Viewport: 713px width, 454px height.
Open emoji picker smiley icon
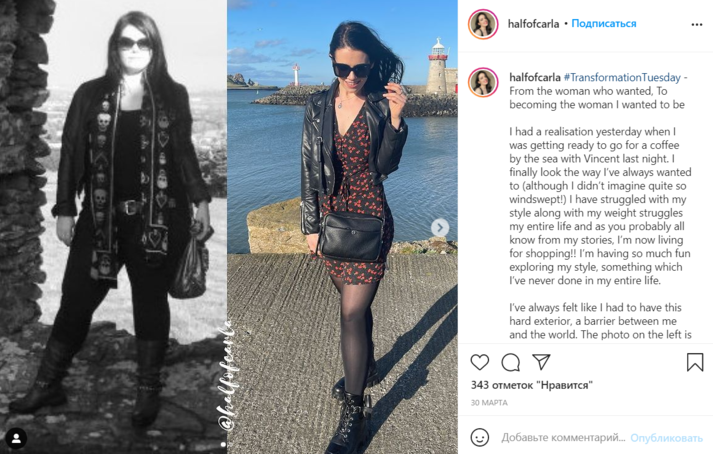click(x=479, y=437)
